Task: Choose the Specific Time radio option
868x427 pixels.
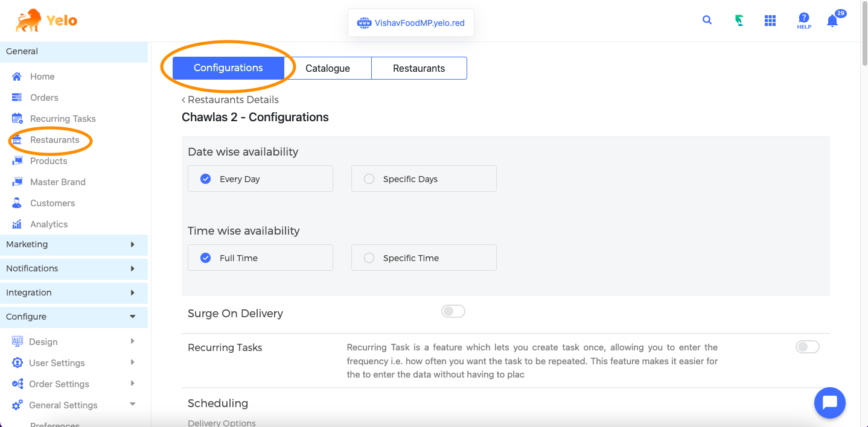Action: (x=369, y=258)
